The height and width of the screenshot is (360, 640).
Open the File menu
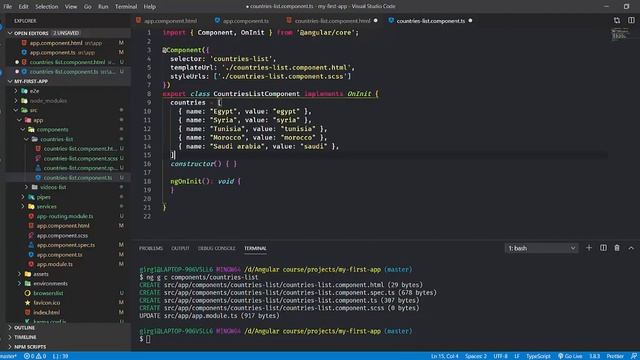[8, 7]
